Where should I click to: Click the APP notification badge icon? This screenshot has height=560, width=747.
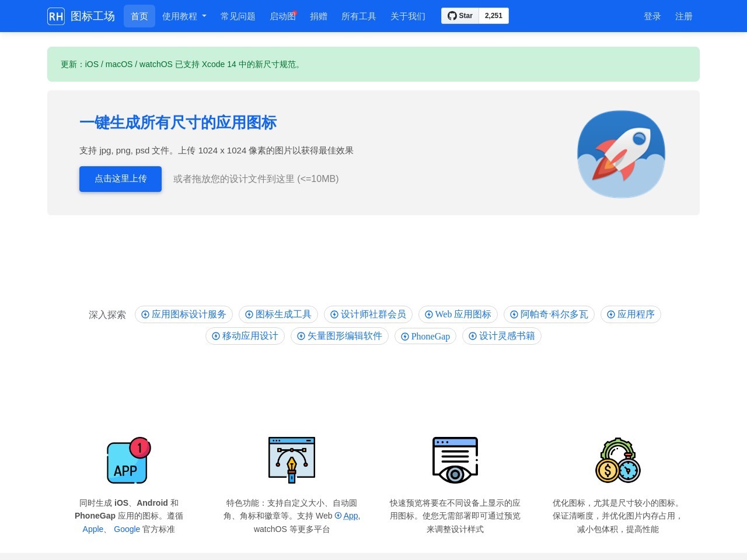[x=128, y=460]
